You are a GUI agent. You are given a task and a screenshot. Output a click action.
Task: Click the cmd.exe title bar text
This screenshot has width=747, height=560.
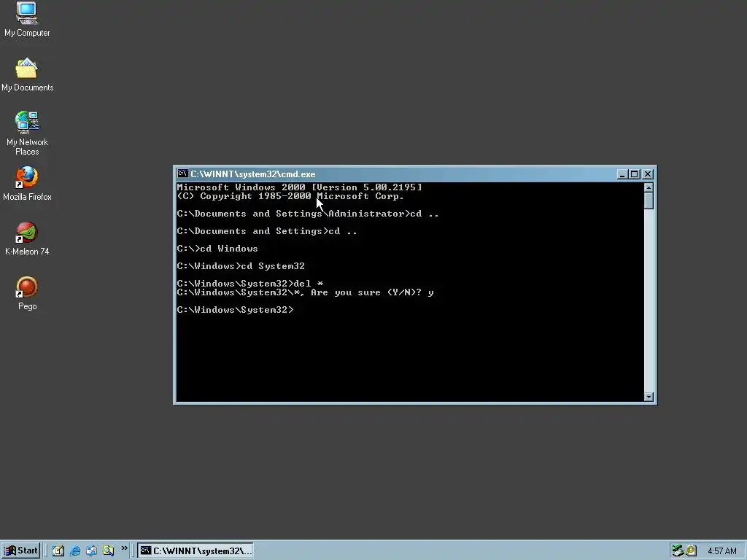[x=253, y=174]
